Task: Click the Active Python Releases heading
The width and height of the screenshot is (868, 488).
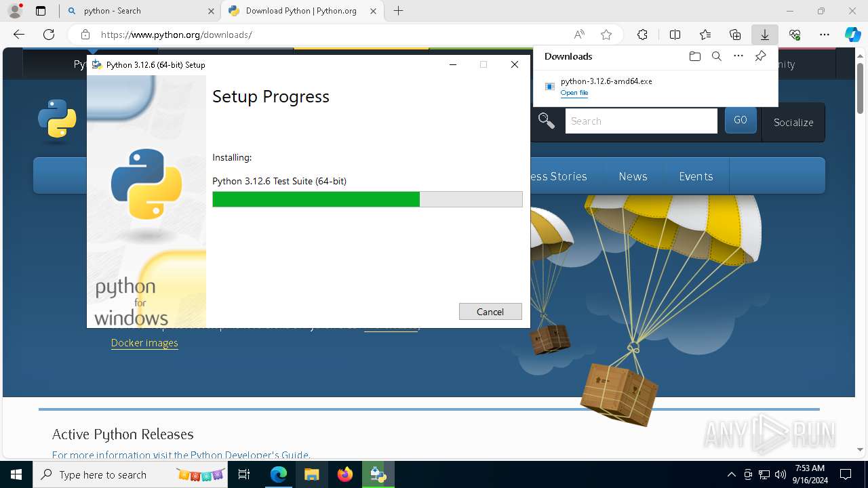Action: click(x=123, y=434)
